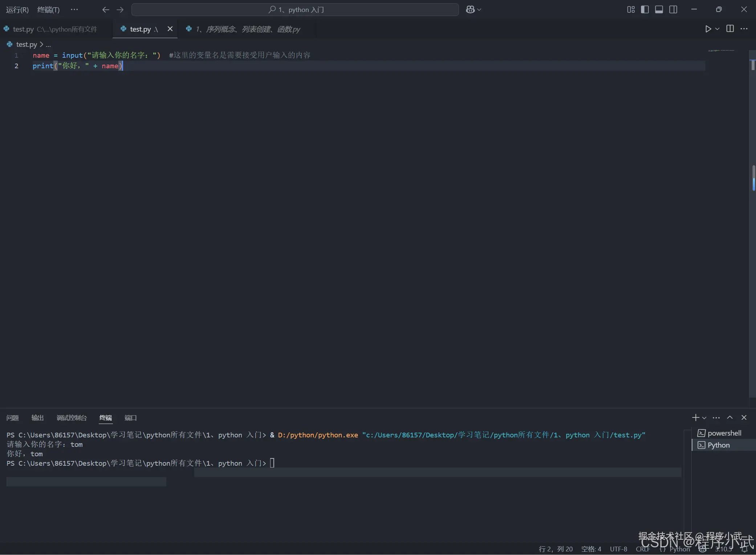Image resolution: width=756 pixels, height=555 pixels.
Task: Open run button dropdown arrow
Action: click(717, 29)
